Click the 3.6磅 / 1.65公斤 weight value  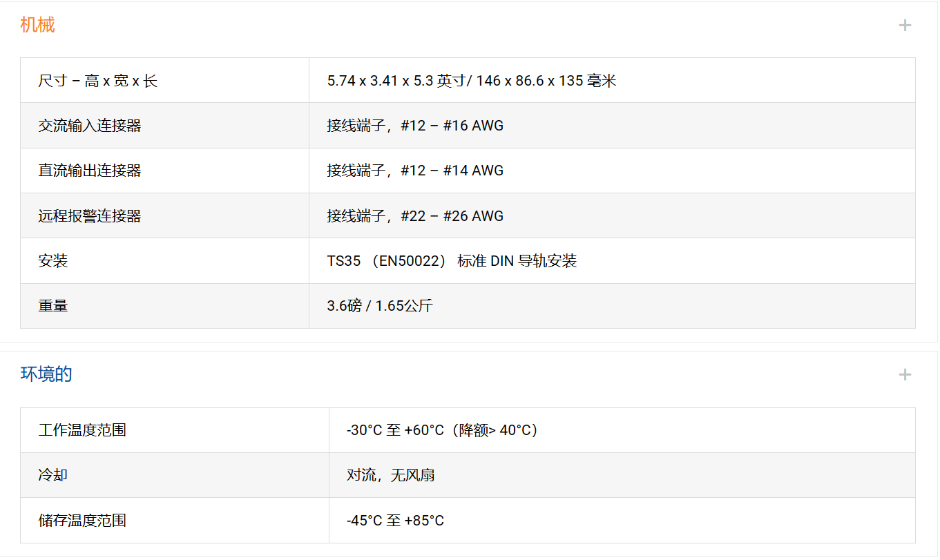[379, 306]
